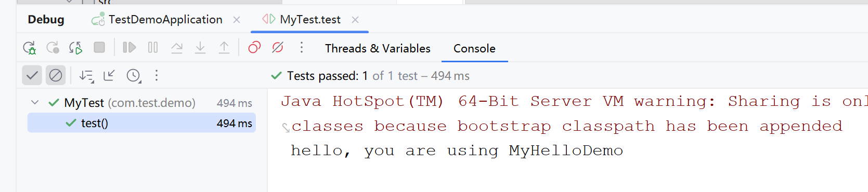Toggle auto-test rerun icon
Image resolution: width=868 pixels, height=192 pixels.
[x=76, y=48]
